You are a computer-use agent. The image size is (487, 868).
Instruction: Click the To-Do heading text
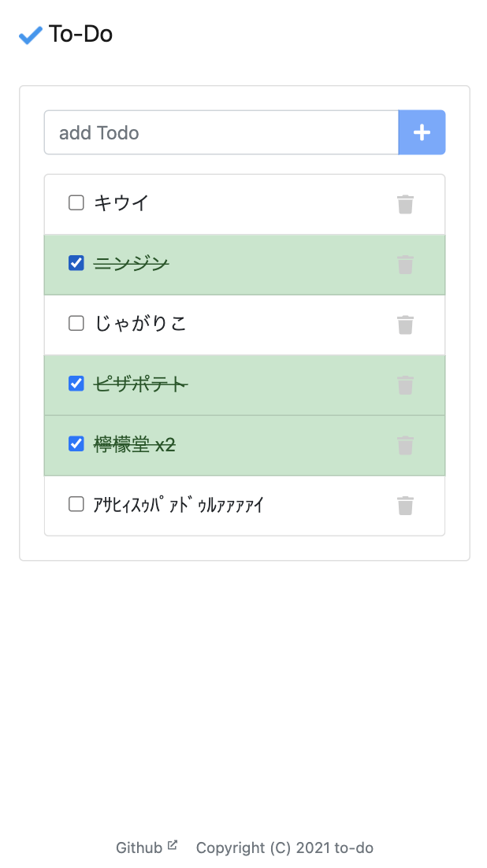click(80, 35)
